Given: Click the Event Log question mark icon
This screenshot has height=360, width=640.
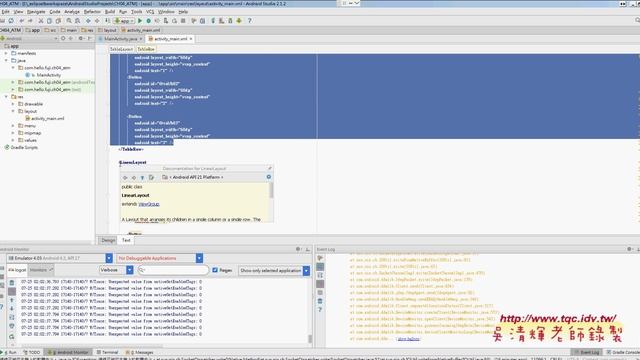Looking at the screenshot, I should [x=320, y=310].
